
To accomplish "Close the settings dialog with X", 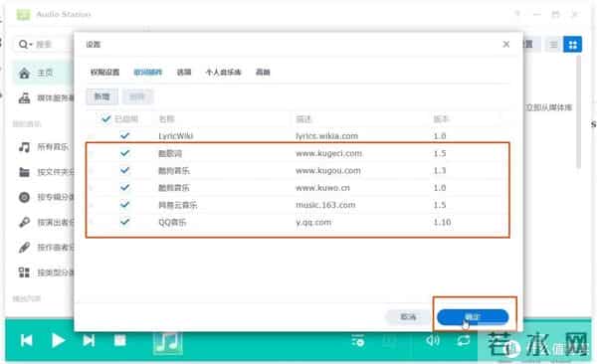I will point(506,44).
